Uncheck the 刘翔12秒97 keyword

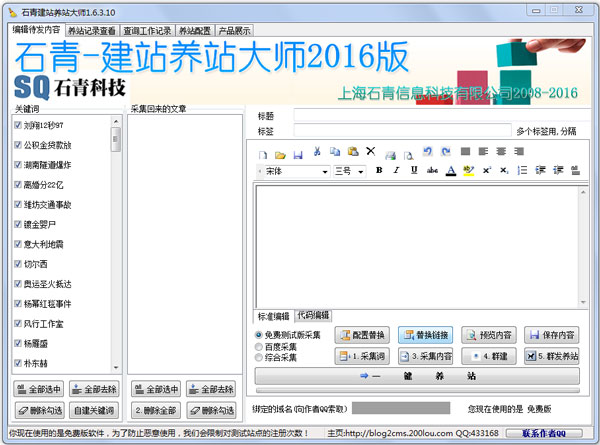(18, 125)
